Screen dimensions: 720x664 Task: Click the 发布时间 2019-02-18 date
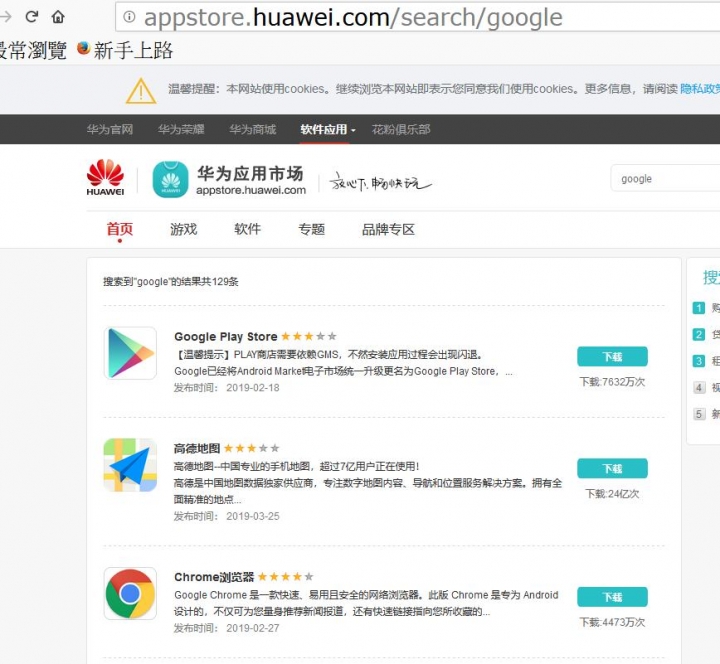[226, 388]
